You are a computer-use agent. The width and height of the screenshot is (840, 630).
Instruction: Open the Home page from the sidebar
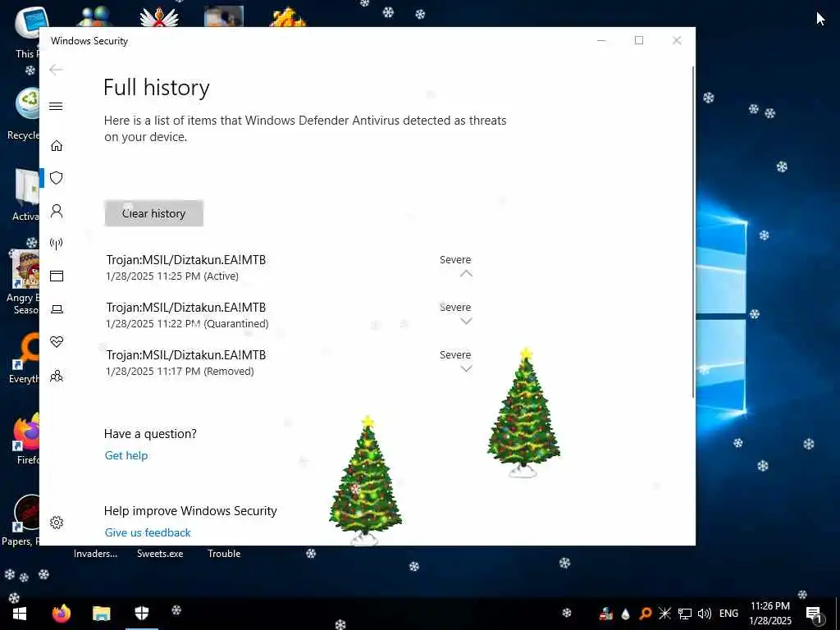click(57, 146)
